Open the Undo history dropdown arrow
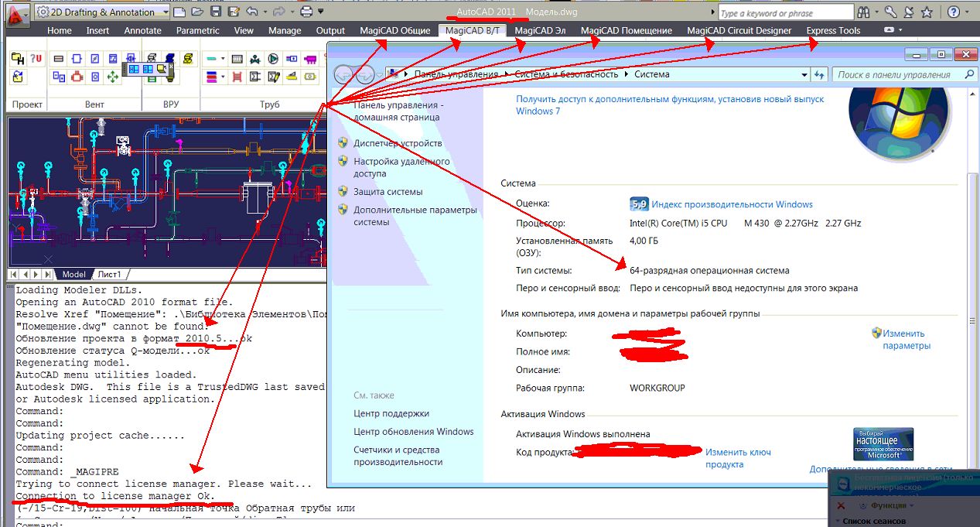This screenshot has height=527, width=980. tap(264, 12)
